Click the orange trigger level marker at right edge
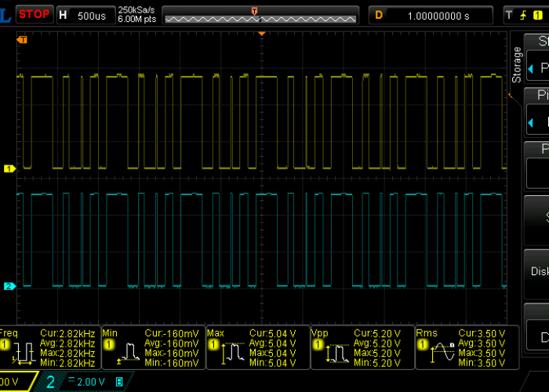Image resolution: width=549 pixels, height=392 pixels. click(x=509, y=95)
